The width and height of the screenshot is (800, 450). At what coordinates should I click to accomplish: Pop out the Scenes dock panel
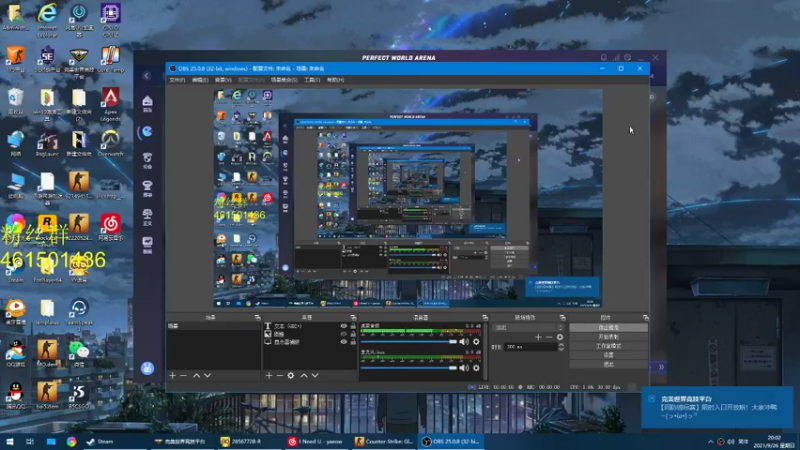[x=257, y=317]
